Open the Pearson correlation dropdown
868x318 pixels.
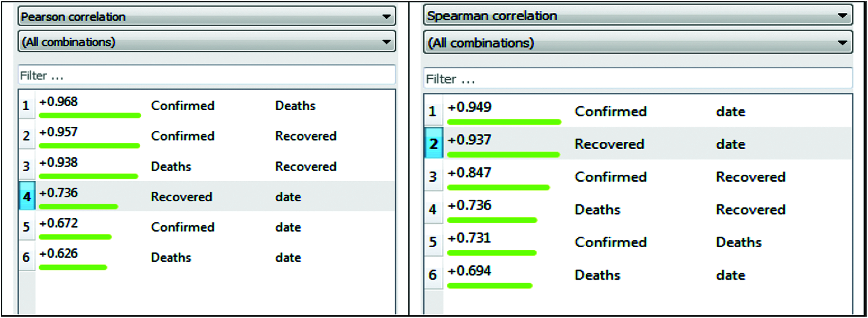(x=206, y=16)
